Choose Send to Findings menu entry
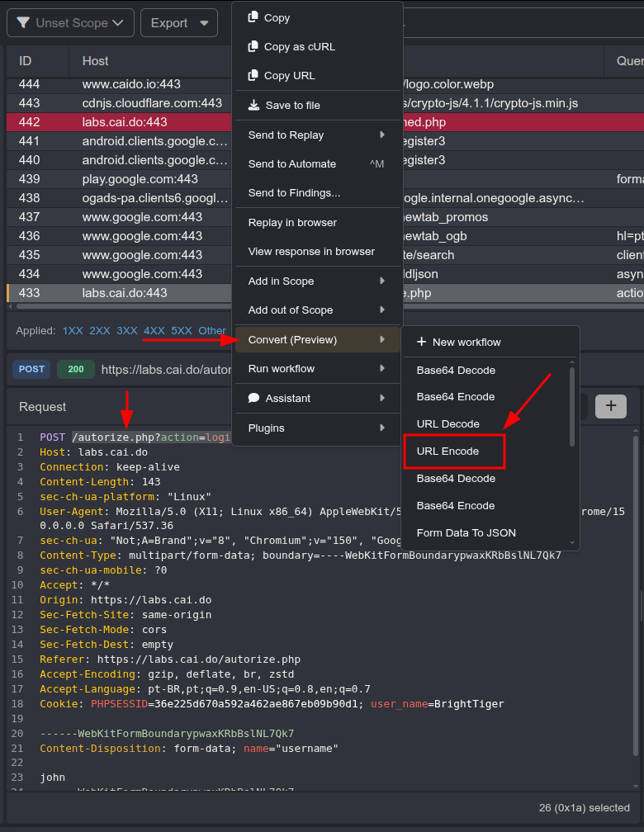 (x=317, y=192)
